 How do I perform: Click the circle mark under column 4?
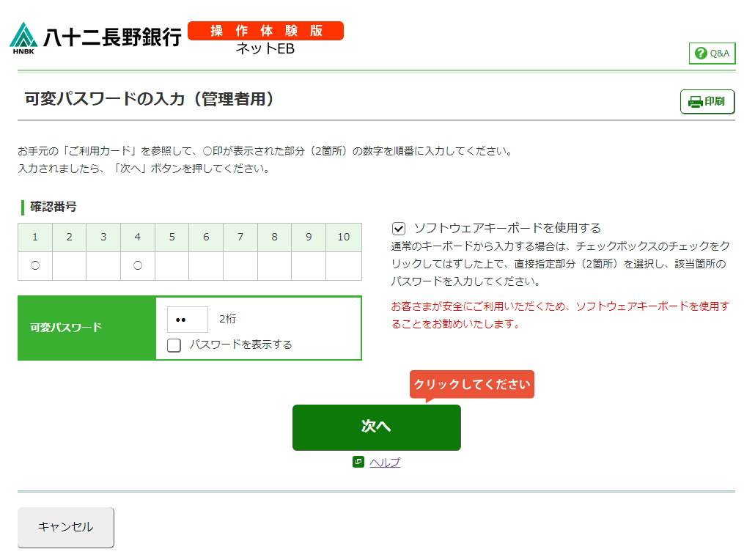(x=138, y=266)
